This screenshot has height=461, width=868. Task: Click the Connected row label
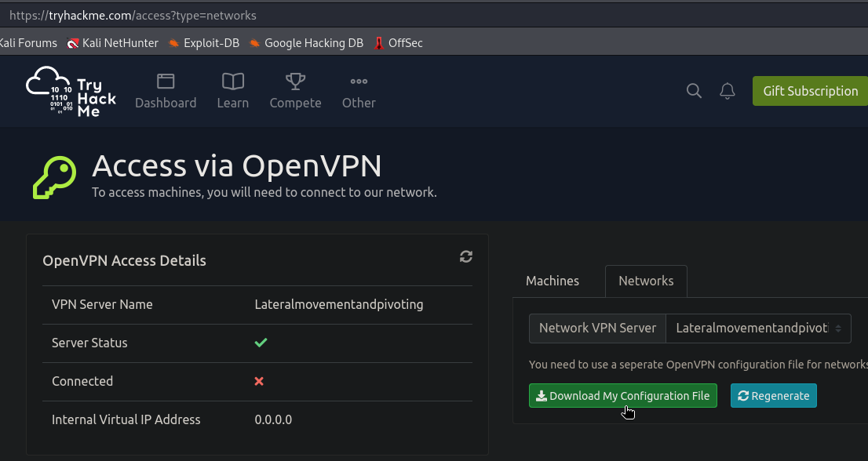point(82,381)
